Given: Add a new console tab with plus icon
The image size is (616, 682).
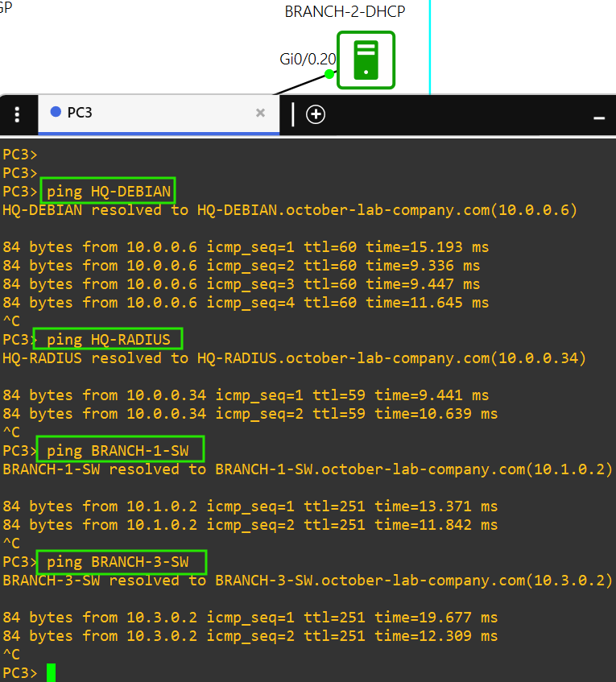Looking at the screenshot, I should pos(316,114).
